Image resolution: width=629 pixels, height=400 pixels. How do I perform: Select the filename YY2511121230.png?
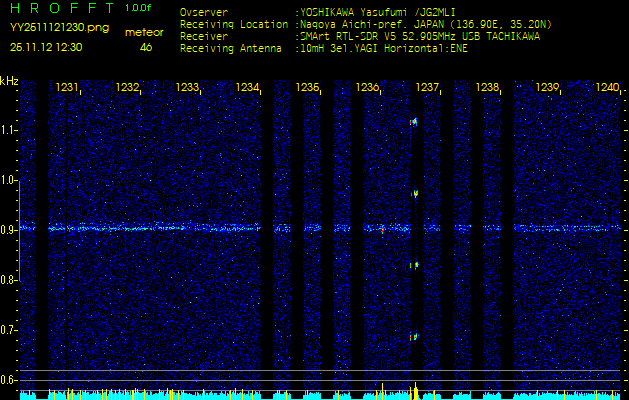(x=59, y=28)
